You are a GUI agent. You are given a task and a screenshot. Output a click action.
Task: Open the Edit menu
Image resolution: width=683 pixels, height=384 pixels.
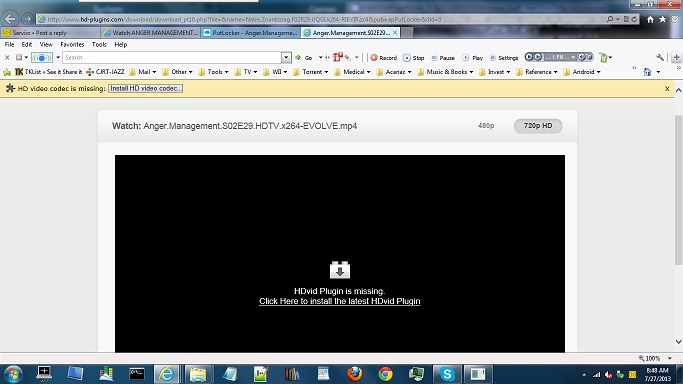click(x=27, y=44)
